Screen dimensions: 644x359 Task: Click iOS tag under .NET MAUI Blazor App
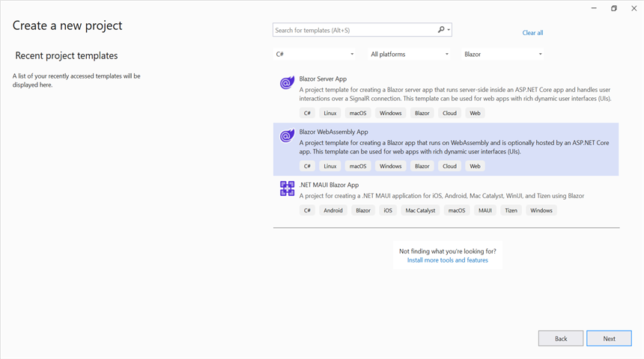click(388, 210)
